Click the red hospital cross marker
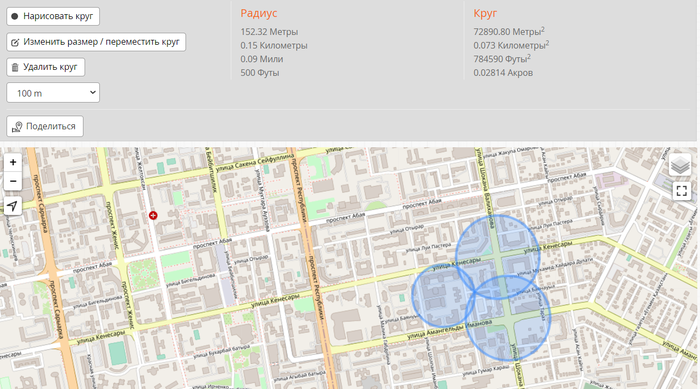 153,215
